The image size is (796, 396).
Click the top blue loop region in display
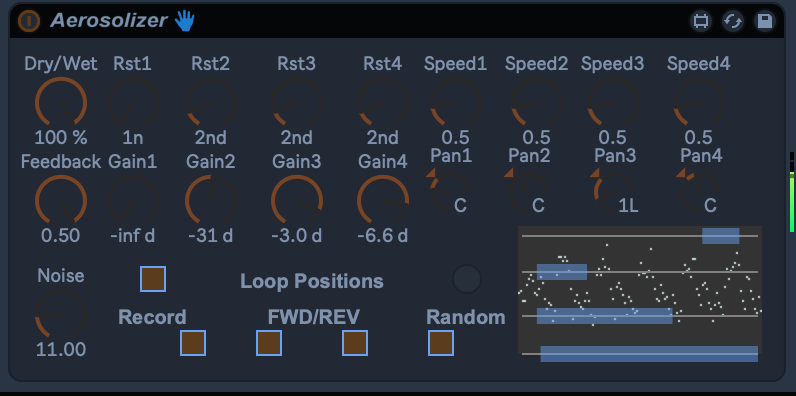click(x=720, y=236)
